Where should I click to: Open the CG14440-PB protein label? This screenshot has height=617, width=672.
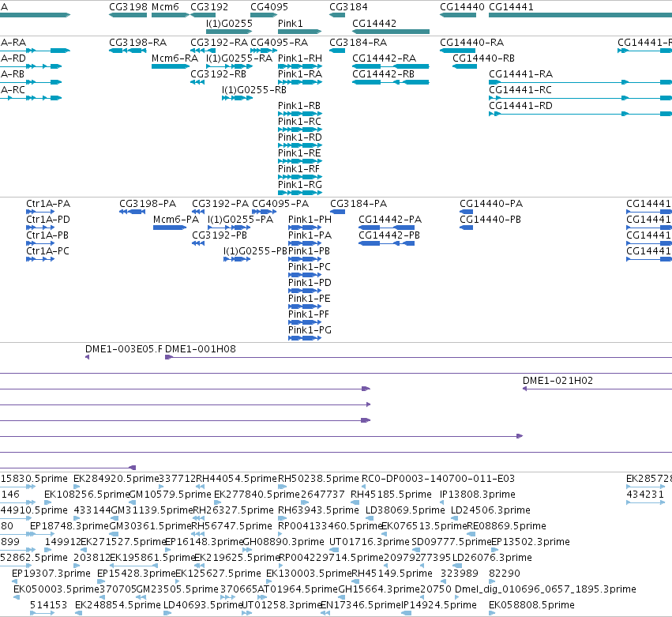click(490, 220)
